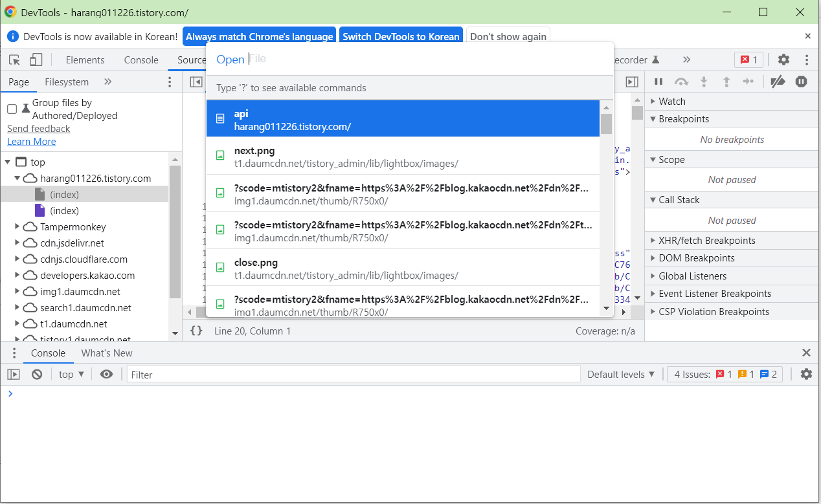Show the console sidebar icon

click(14, 374)
